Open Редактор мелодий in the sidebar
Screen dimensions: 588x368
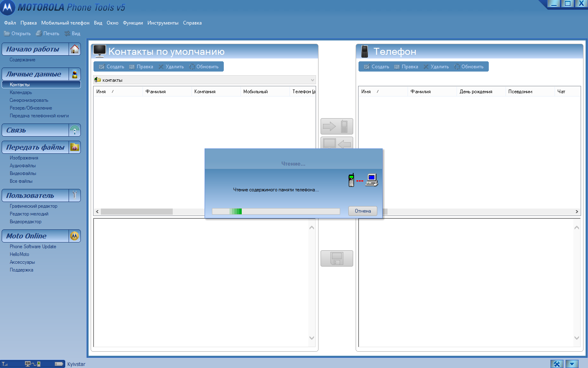coord(29,214)
